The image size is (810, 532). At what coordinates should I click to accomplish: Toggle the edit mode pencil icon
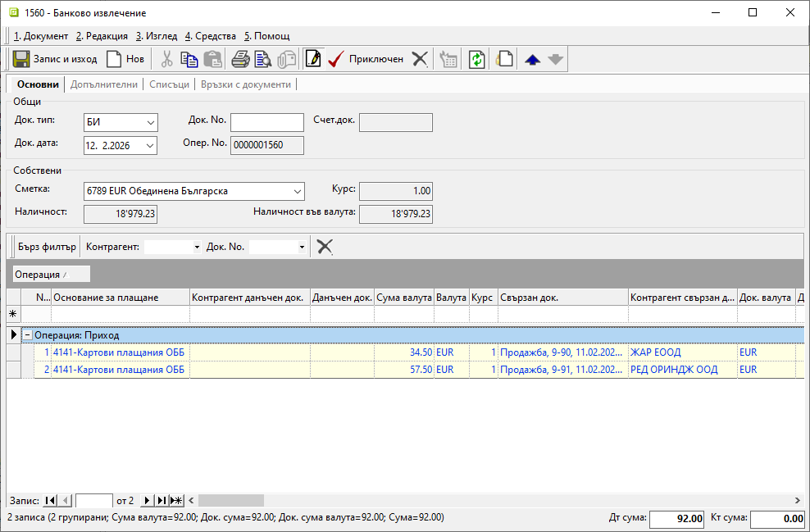click(312, 59)
